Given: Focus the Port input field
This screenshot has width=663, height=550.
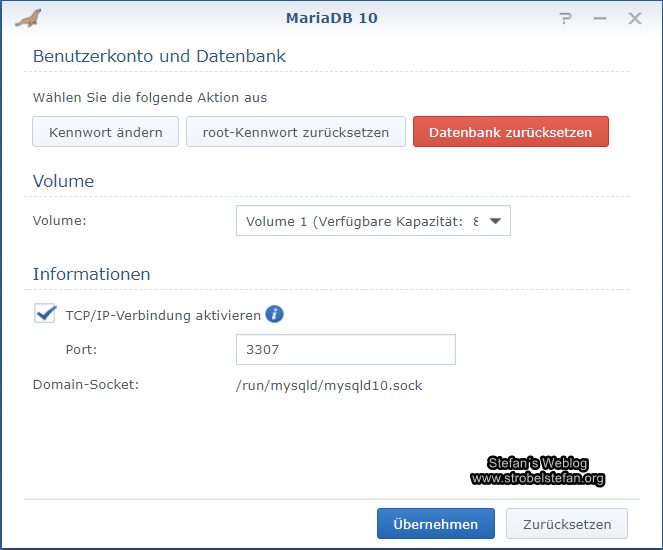Looking at the screenshot, I should 345,350.
